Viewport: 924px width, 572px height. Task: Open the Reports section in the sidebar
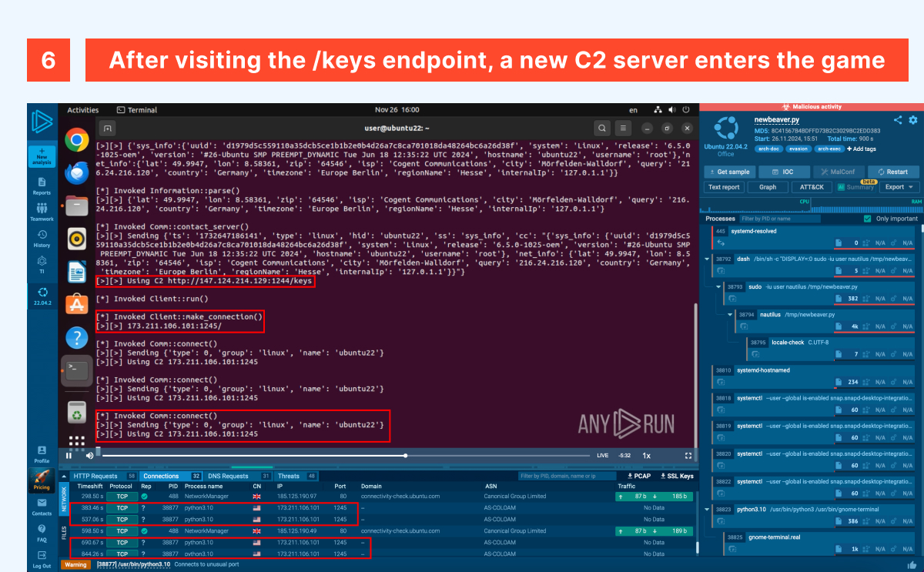pos(41,187)
